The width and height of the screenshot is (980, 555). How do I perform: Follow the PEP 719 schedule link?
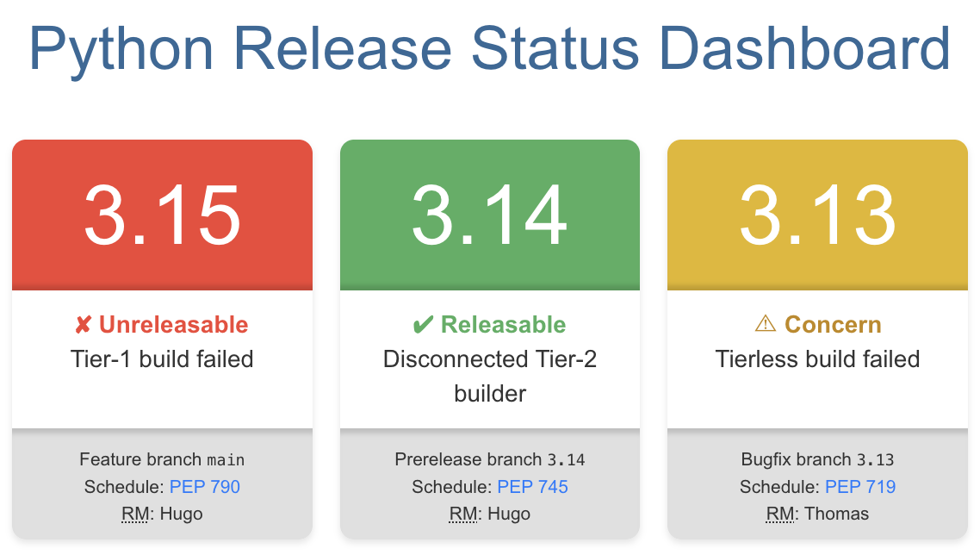[x=860, y=487]
